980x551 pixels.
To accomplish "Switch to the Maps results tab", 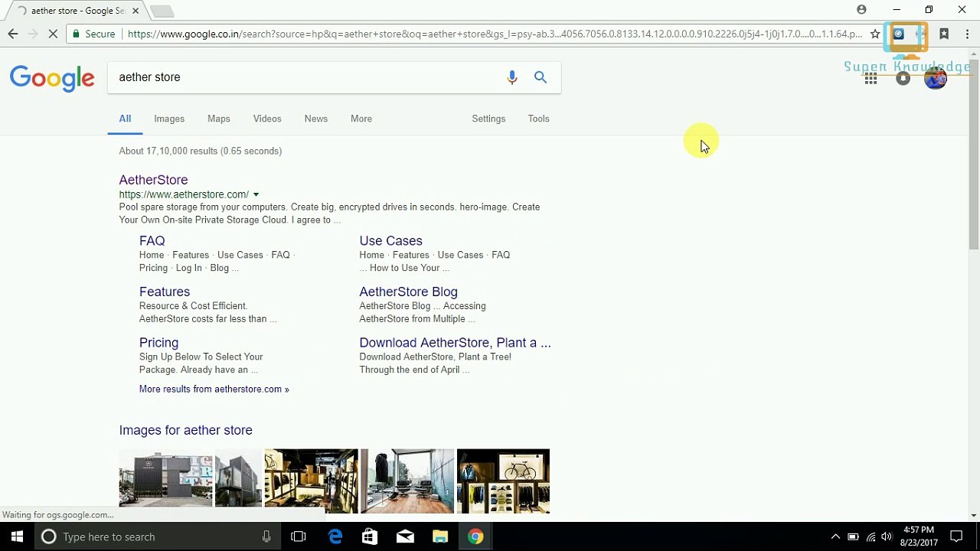I will tap(219, 119).
